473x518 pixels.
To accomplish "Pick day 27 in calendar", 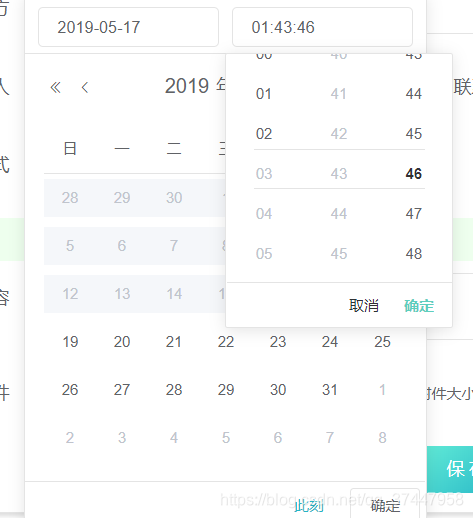I will [x=122, y=390].
